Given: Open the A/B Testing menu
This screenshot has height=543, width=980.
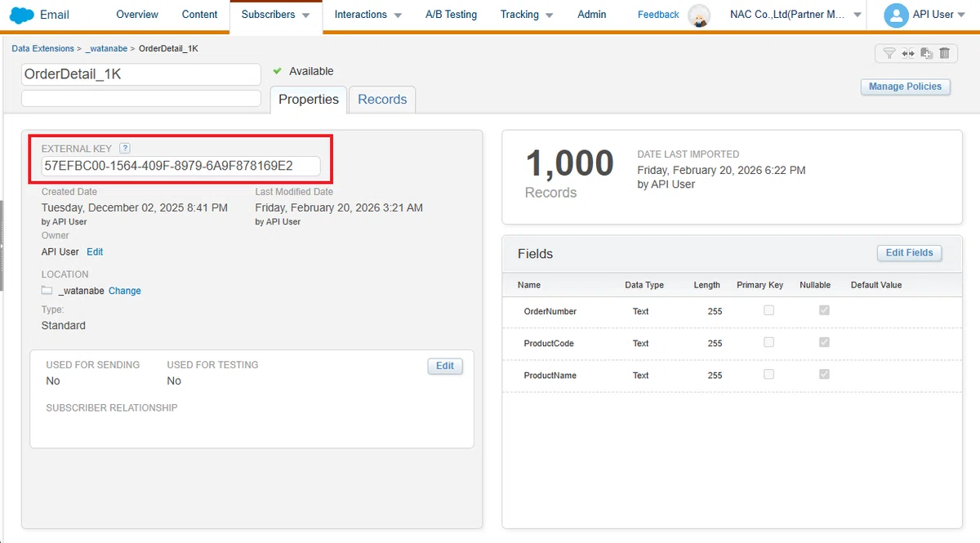Looking at the screenshot, I should pos(451,15).
